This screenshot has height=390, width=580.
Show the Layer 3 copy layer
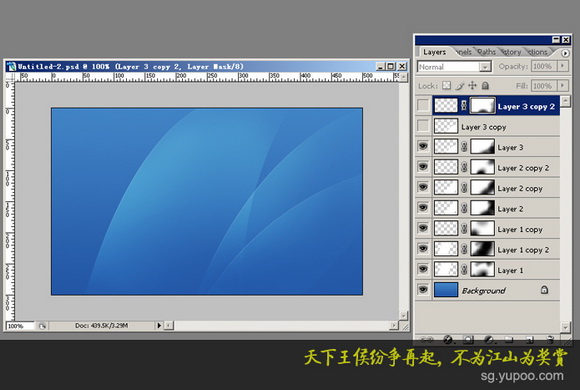coord(423,126)
